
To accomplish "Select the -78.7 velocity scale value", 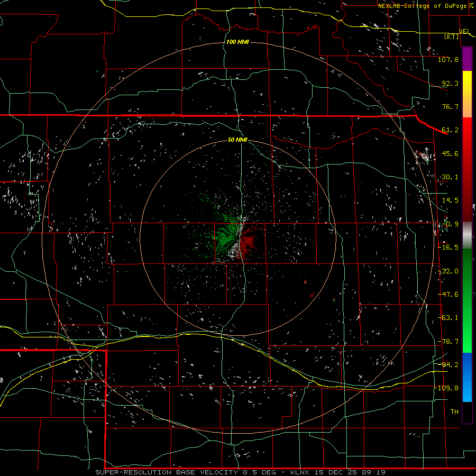I will click(x=448, y=342).
